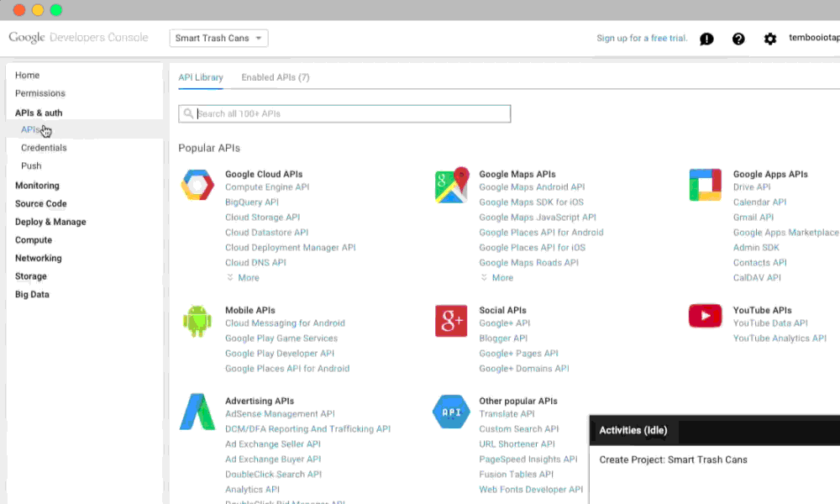Open the Admin SDK link
840x504 pixels.
coord(756,248)
